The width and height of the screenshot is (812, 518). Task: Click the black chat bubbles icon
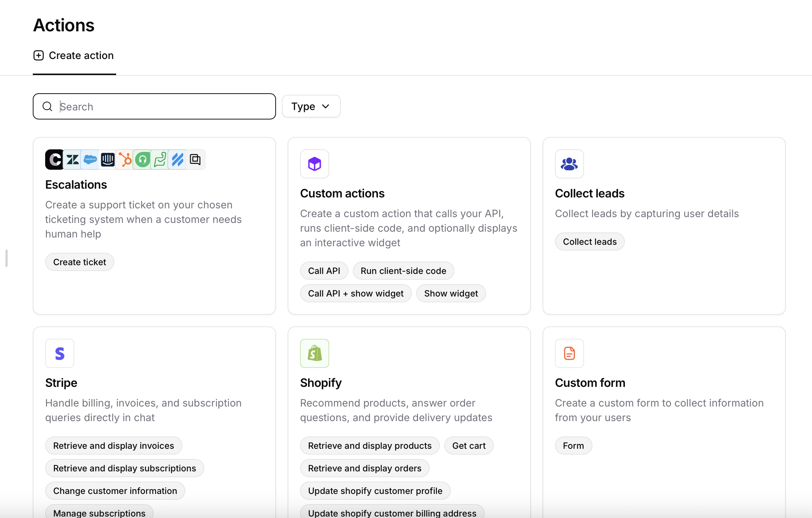click(195, 160)
